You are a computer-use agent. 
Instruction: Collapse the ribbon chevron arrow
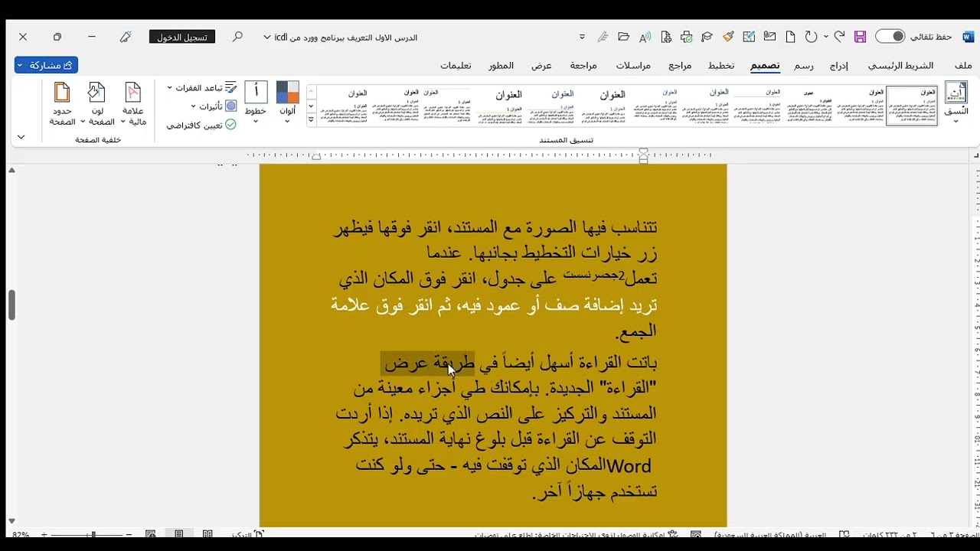(x=21, y=137)
